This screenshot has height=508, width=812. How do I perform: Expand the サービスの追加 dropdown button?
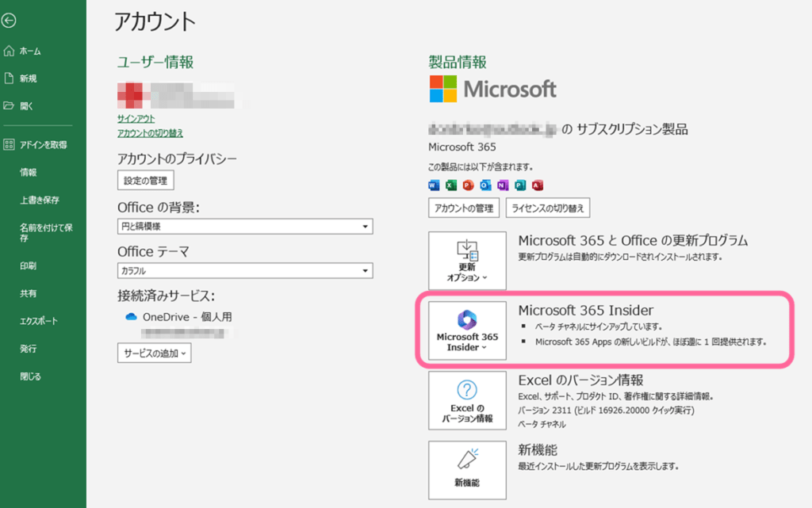click(155, 353)
